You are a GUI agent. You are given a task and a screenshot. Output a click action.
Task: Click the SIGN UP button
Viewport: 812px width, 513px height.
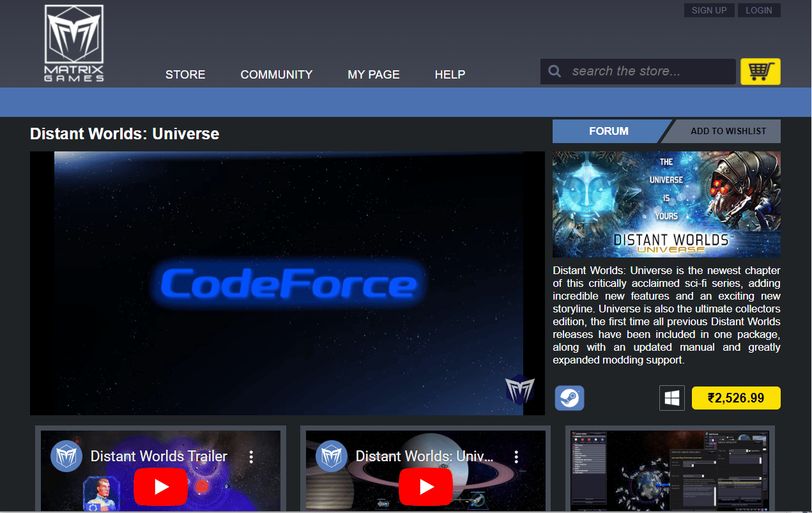pyautogui.click(x=709, y=10)
